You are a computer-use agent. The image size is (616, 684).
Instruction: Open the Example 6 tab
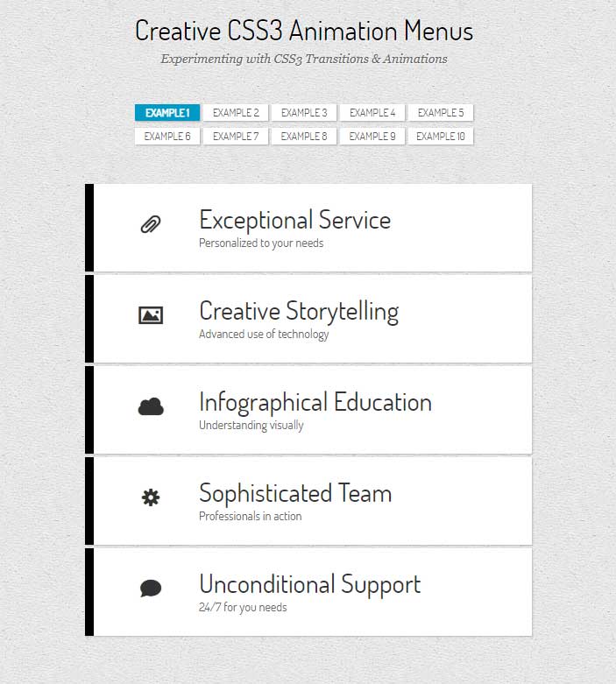click(x=167, y=136)
